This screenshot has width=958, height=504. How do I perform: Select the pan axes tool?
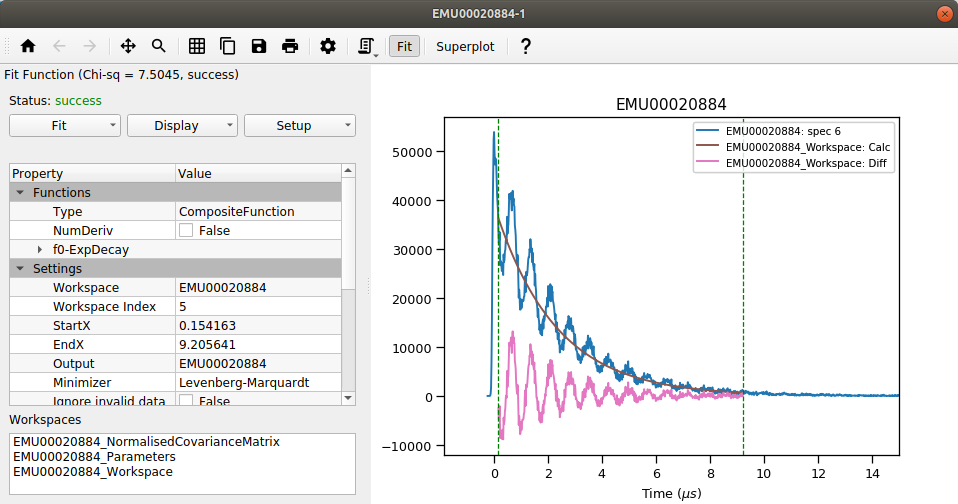[128, 46]
